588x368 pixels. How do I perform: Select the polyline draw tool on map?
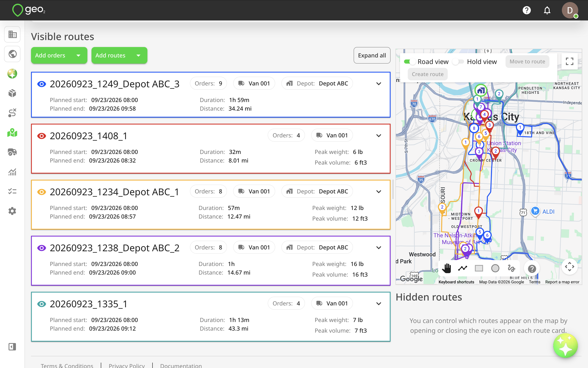click(463, 268)
